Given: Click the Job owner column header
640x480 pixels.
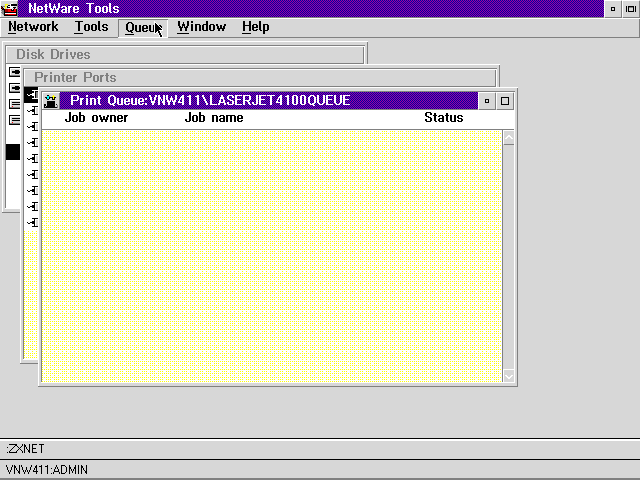Looking at the screenshot, I should tap(96, 118).
